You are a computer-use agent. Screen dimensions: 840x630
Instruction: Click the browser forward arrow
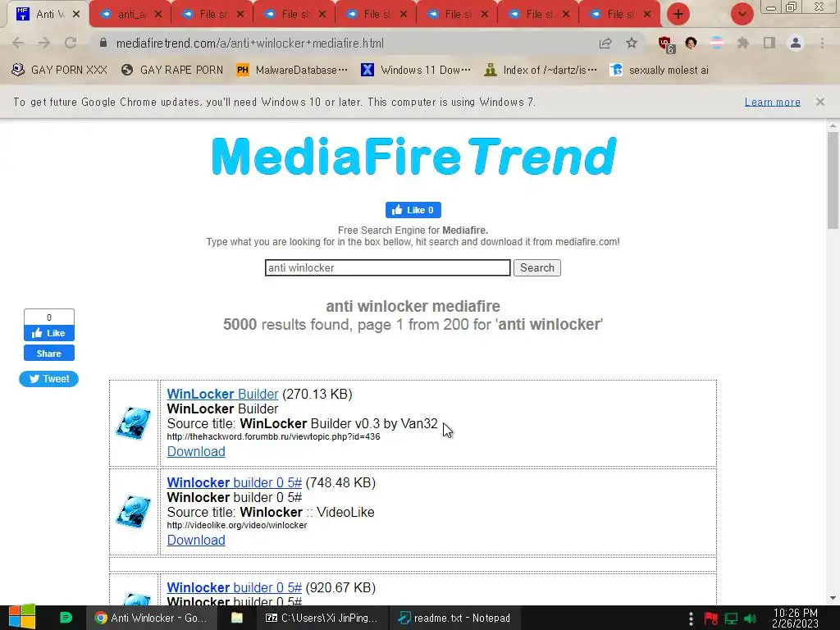(44, 43)
